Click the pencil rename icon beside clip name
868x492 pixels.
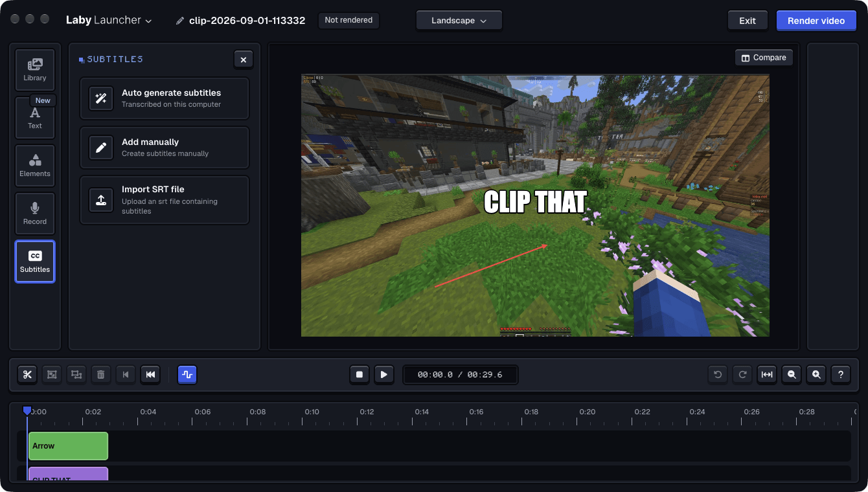[180, 21]
